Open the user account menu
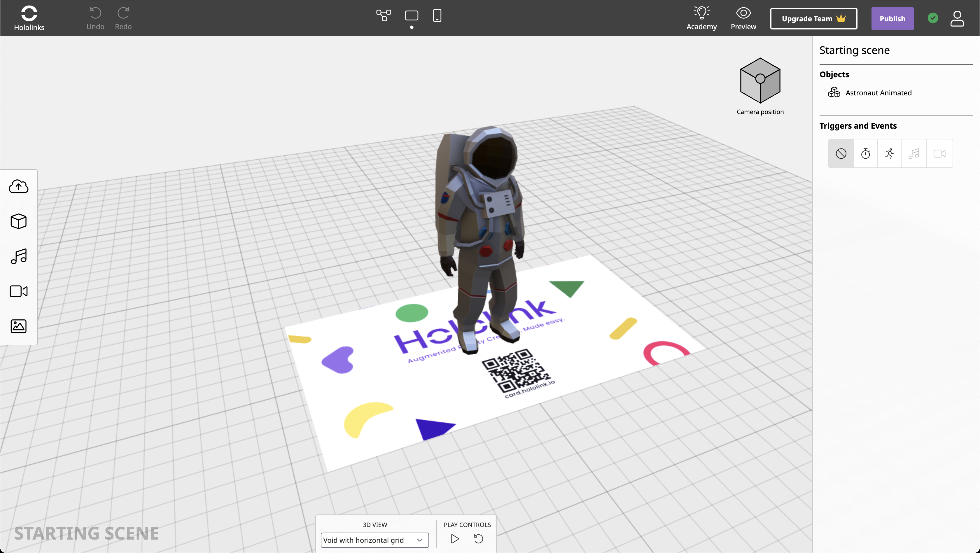980x553 pixels. pos(957,18)
